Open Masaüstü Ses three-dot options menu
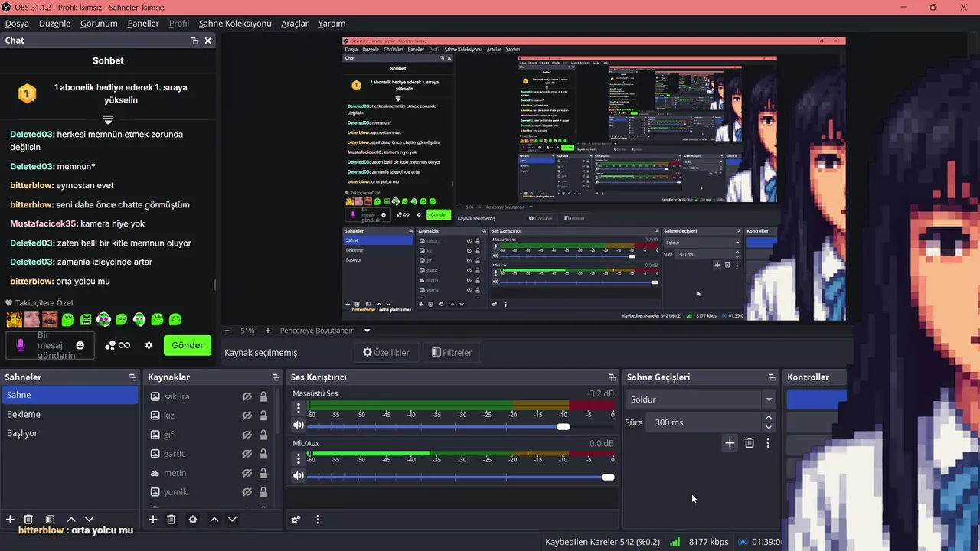Viewport: 980px width, 551px height. coord(299,409)
